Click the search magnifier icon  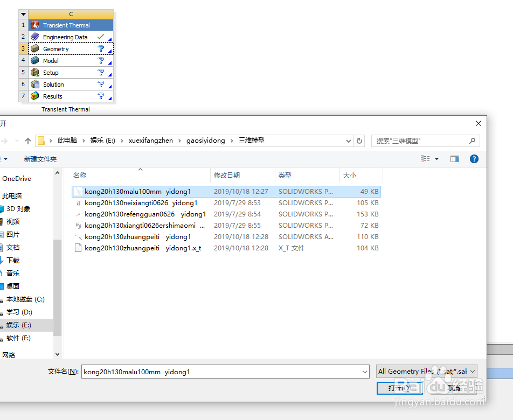(x=472, y=141)
